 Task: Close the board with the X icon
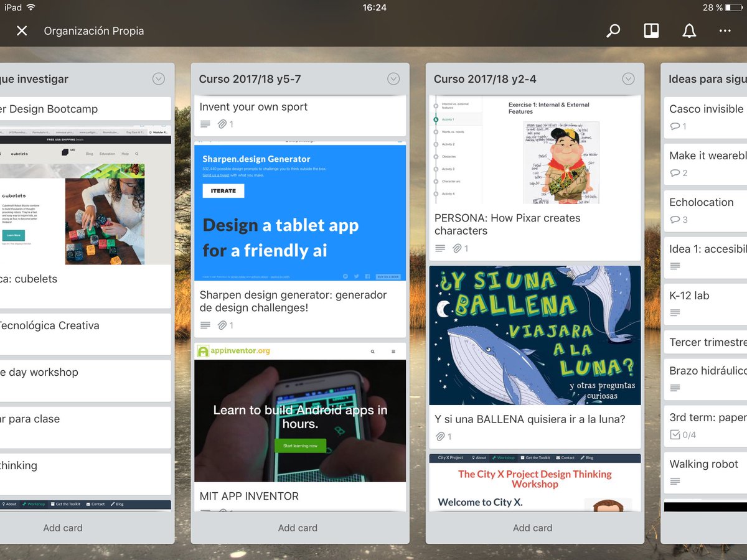tap(22, 31)
